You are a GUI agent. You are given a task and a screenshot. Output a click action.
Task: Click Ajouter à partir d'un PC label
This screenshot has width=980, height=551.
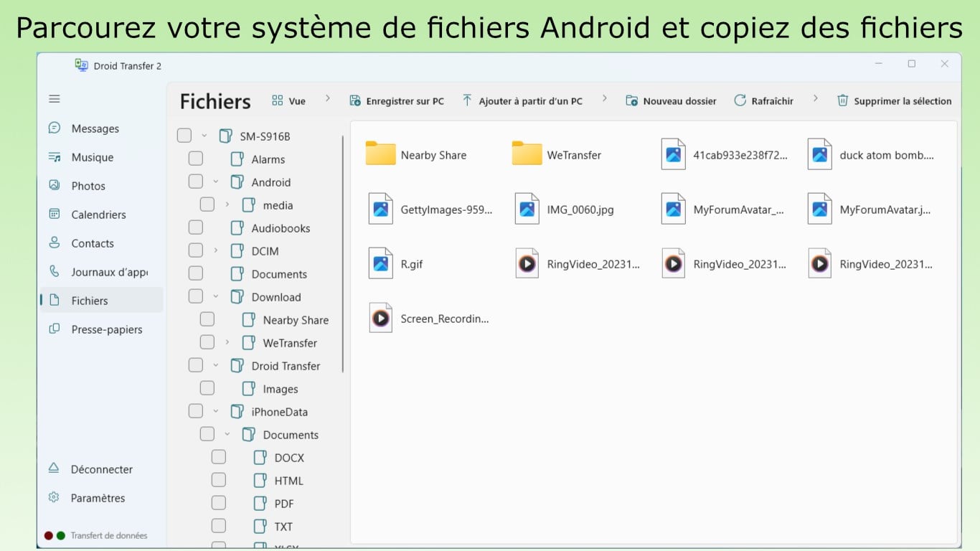(531, 101)
